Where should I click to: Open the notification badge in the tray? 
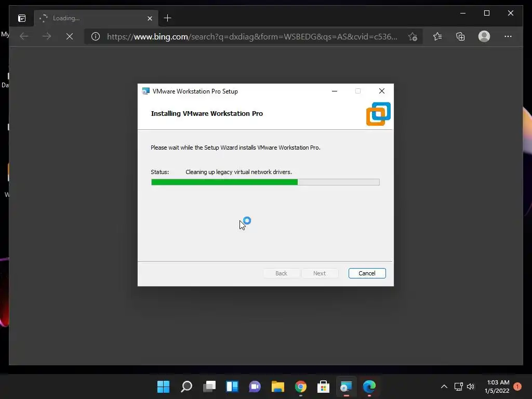517,387
